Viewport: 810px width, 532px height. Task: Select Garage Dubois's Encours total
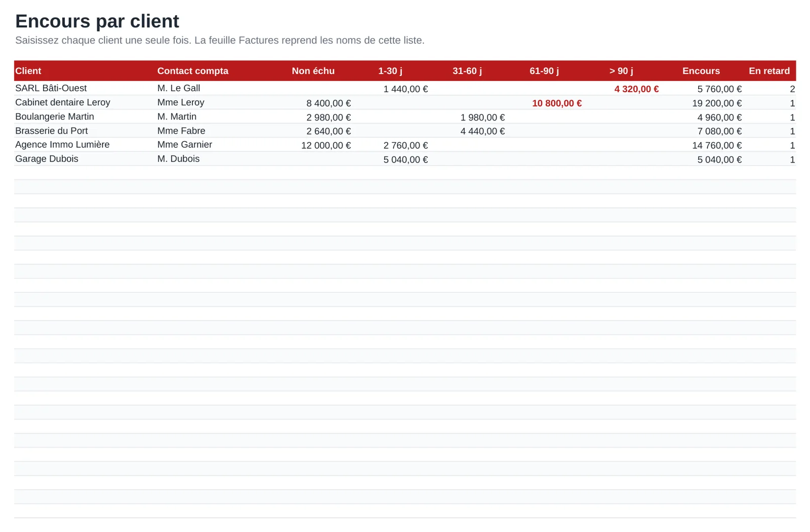click(x=719, y=159)
